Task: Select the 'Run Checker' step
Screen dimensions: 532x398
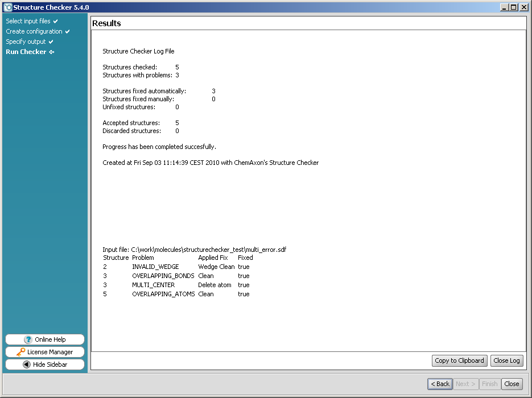Action: click(26, 52)
